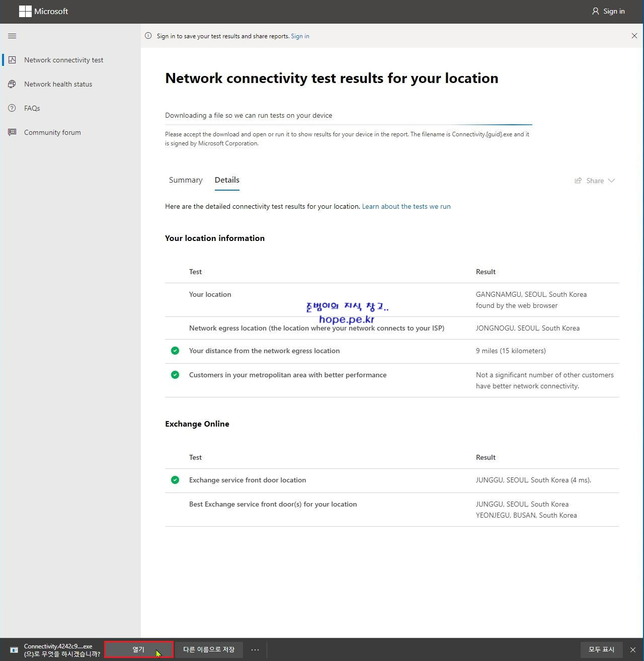Click the green check beside Exchange front door location
This screenshot has height=661, width=644.
175,480
